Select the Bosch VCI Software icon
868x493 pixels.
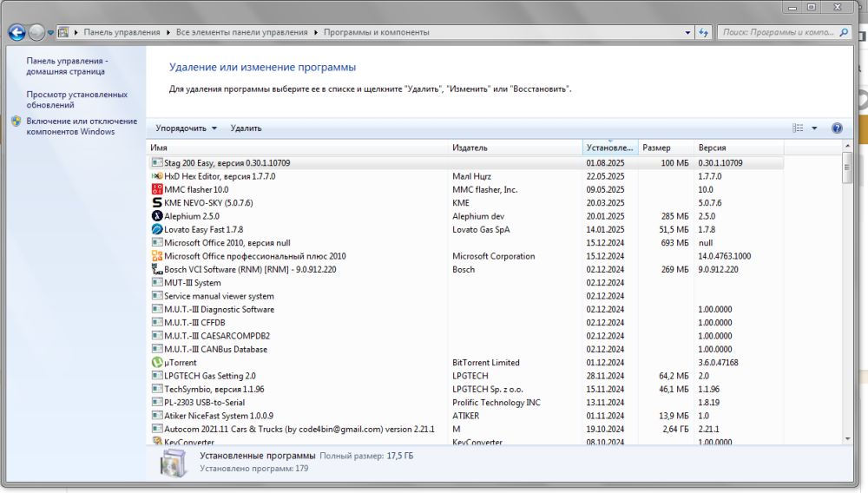157,269
